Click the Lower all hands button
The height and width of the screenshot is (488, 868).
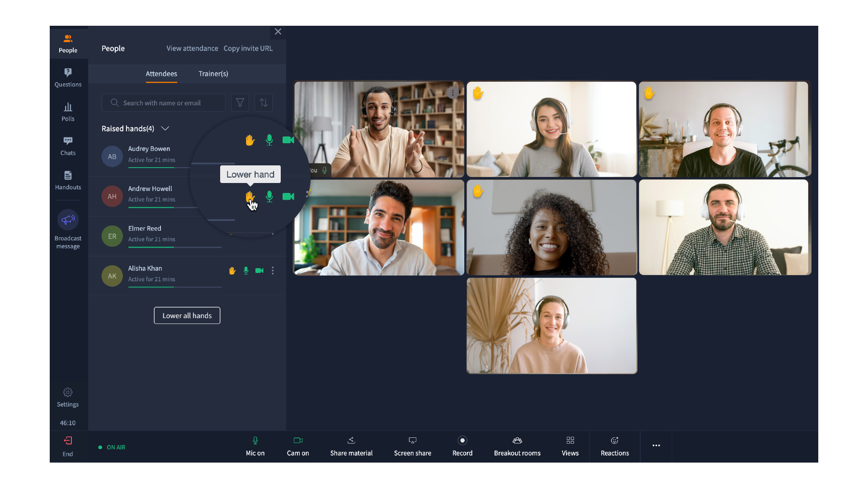(187, 315)
